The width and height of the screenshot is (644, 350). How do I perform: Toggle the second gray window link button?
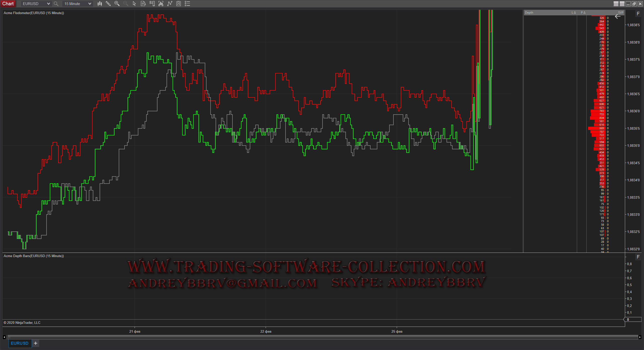(622, 4)
